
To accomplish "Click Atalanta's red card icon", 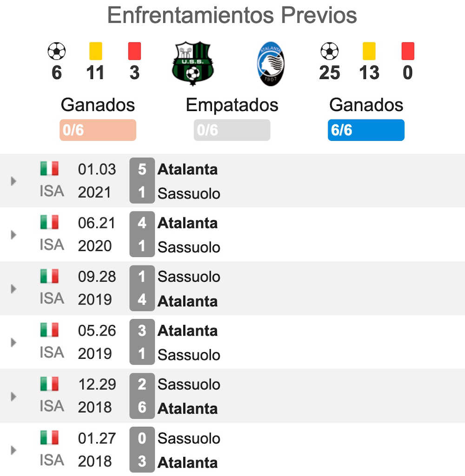I will [408, 51].
